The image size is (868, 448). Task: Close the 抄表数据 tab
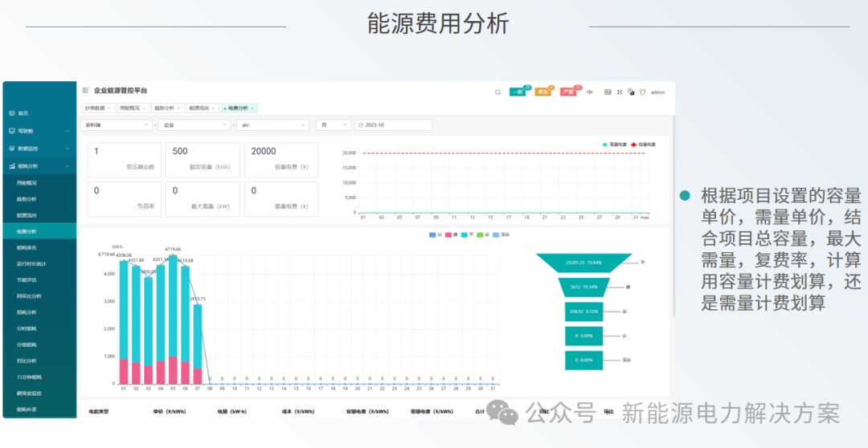pos(108,108)
